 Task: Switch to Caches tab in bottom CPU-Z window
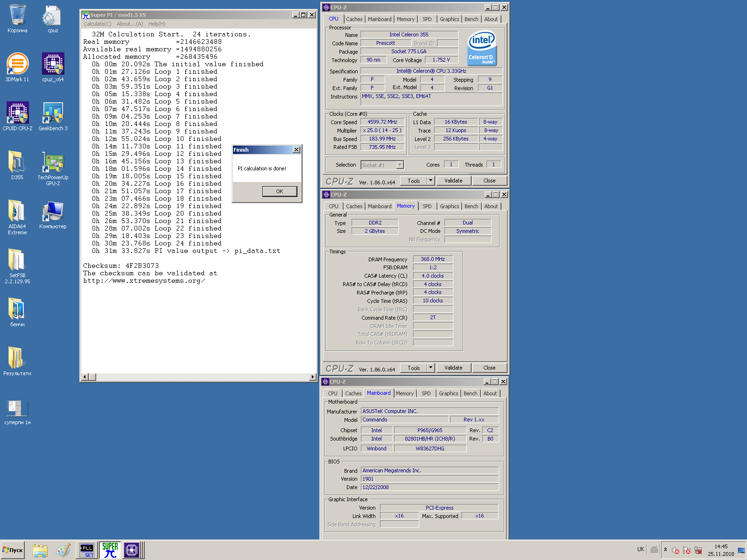353,393
